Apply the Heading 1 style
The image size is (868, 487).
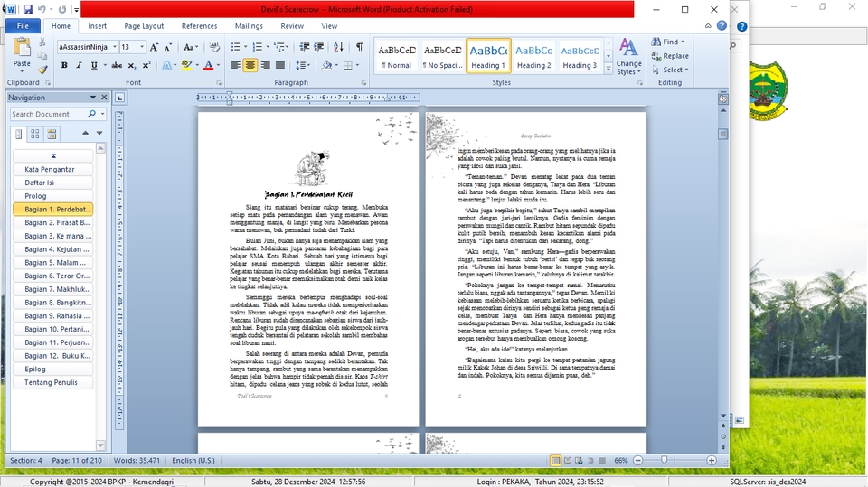(x=488, y=56)
